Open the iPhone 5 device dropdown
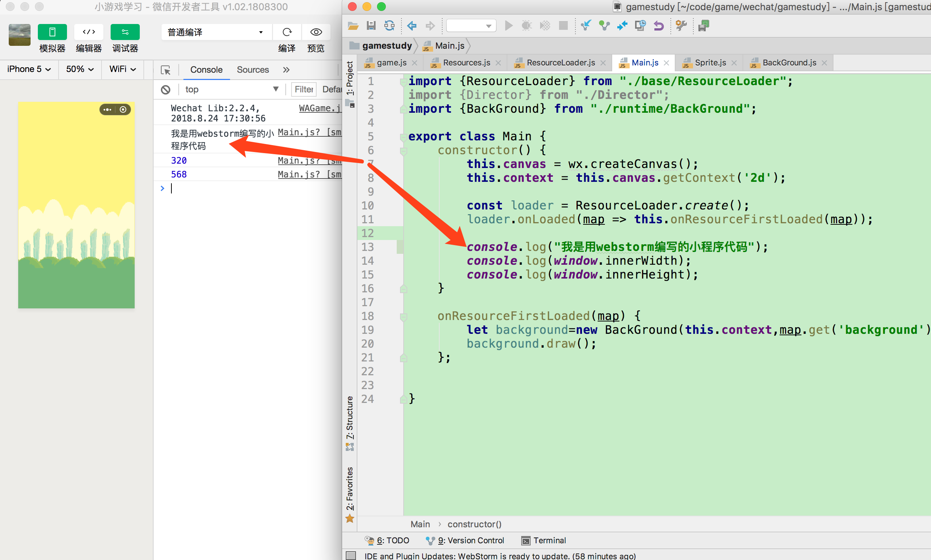The height and width of the screenshot is (560, 931). pyautogui.click(x=29, y=69)
